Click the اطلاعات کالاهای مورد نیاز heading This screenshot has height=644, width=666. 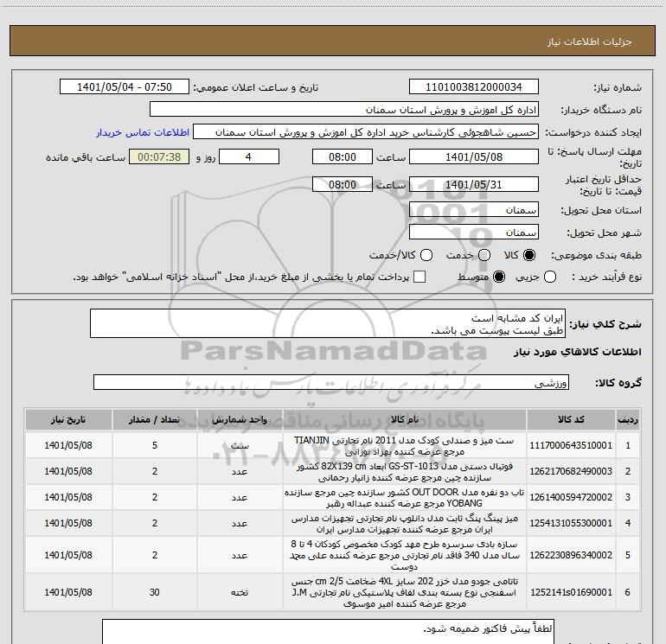578,352
